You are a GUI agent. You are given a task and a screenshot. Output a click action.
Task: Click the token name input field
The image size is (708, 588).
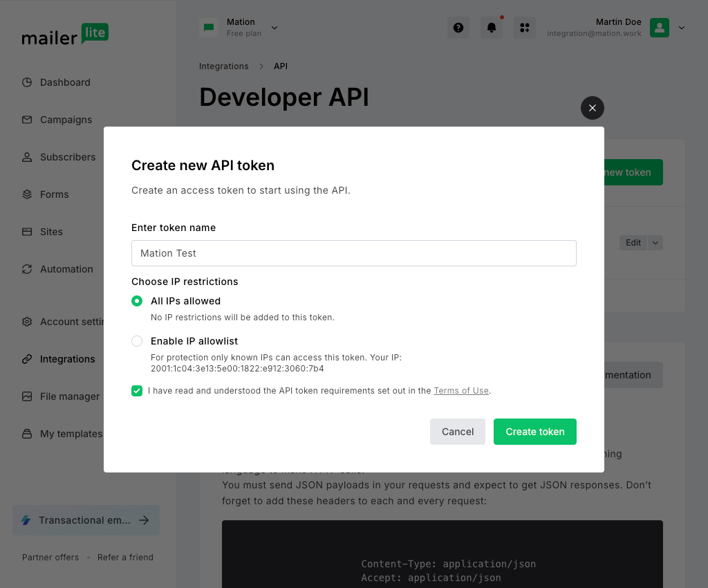pyautogui.click(x=353, y=253)
